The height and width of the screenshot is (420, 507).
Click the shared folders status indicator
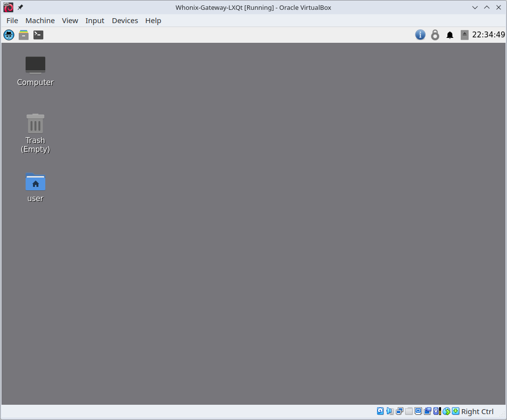(427, 411)
